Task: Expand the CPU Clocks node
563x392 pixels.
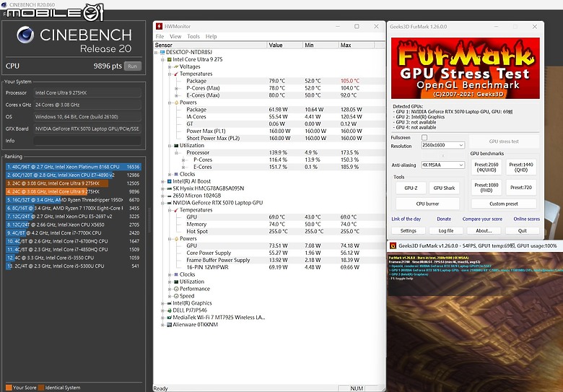Action: (x=170, y=175)
